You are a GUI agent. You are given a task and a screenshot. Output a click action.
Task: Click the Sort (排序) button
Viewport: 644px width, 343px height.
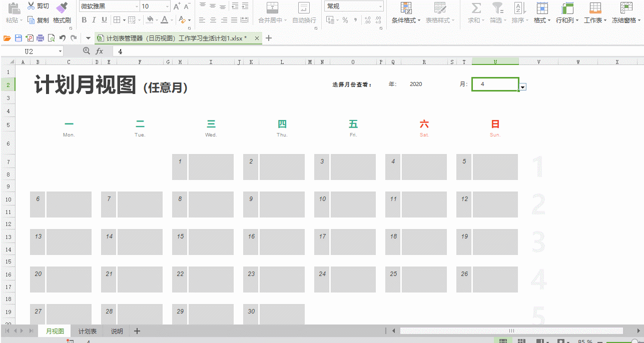click(519, 13)
